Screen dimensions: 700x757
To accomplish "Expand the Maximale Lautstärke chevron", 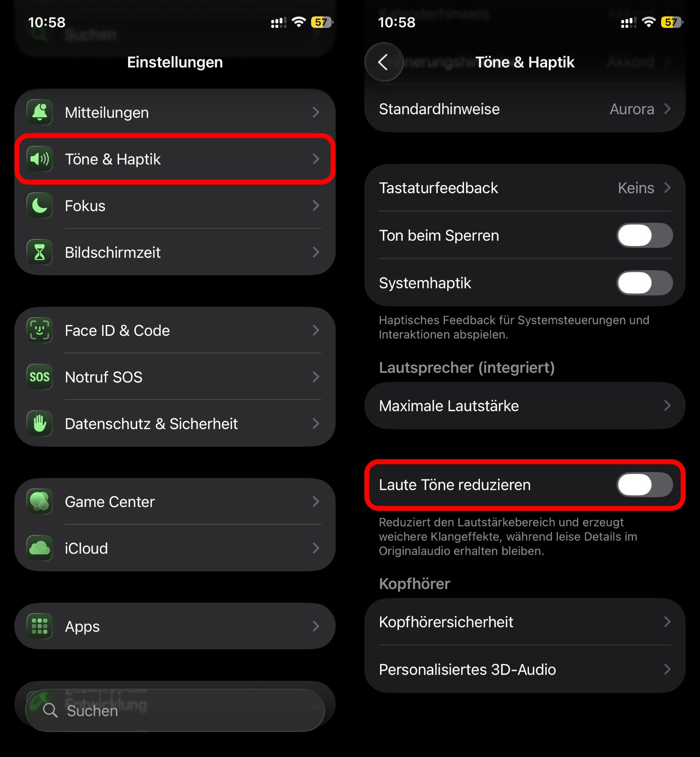I will point(667,406).
